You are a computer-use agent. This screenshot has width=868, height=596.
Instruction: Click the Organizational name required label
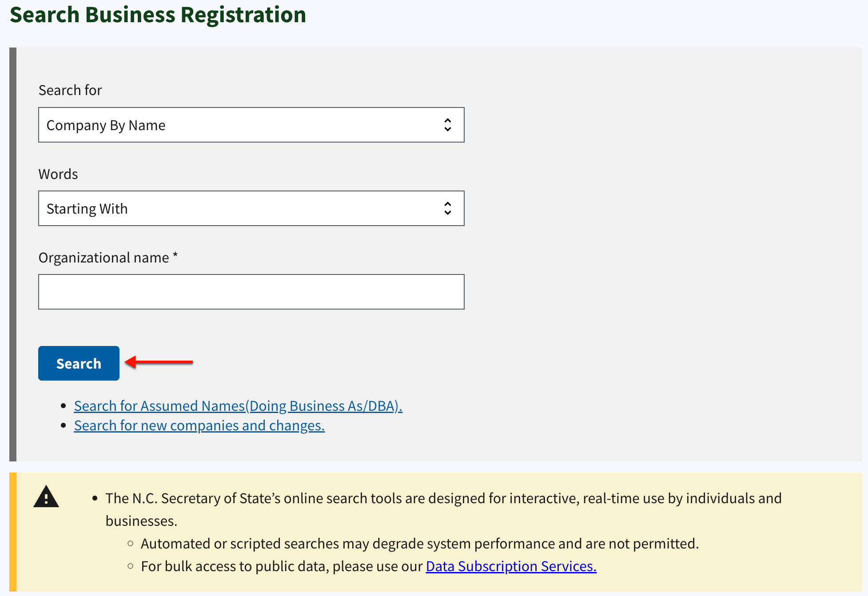click(x=108, y=258)
